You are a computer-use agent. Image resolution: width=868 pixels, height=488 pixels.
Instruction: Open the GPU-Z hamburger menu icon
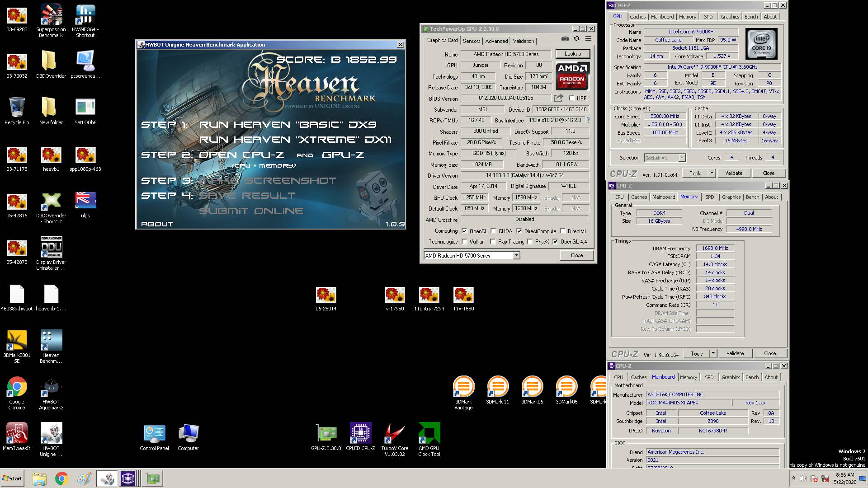(x=588, y=39)
